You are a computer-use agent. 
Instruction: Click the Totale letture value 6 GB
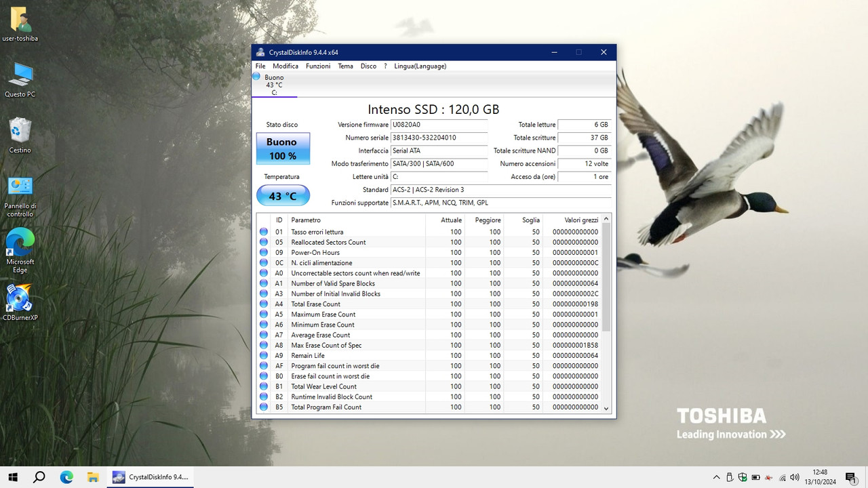click(584, 125)
